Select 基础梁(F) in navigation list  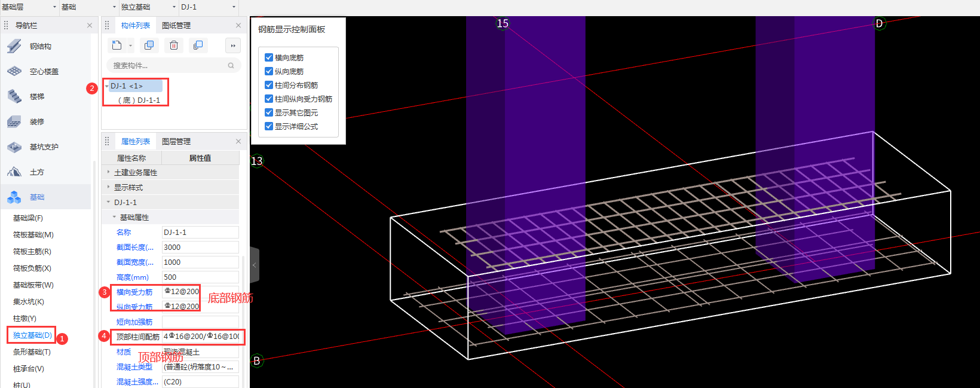click(28, 218)
